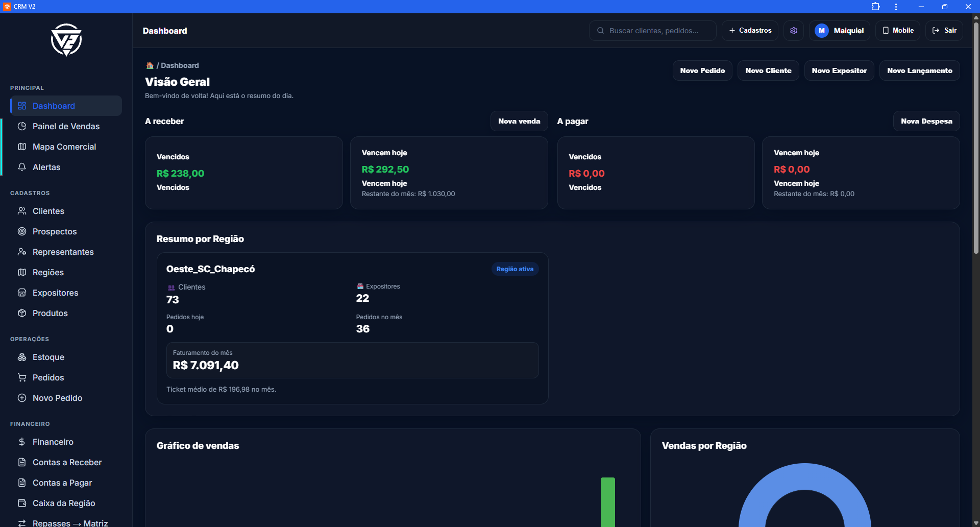The width and height of the screenshot is (980, 527).
Task: Click the Prospectos target icon
Action: 22,231
